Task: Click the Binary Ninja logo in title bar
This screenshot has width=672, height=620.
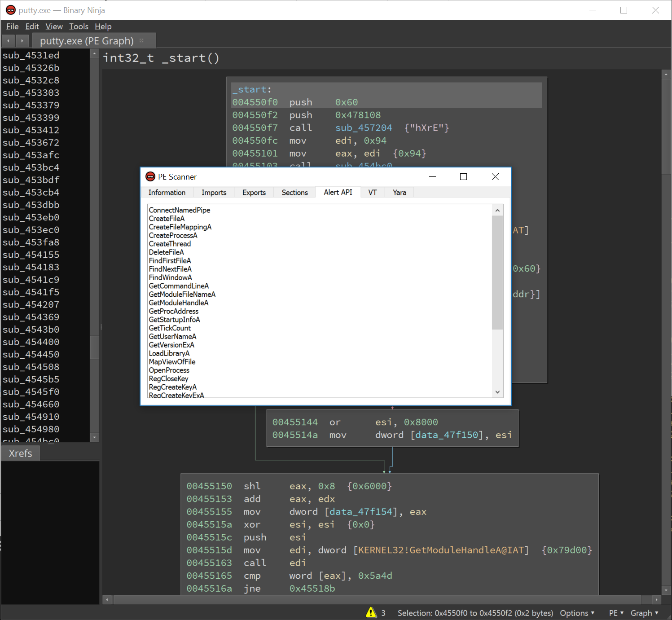Action: (10, 10)
